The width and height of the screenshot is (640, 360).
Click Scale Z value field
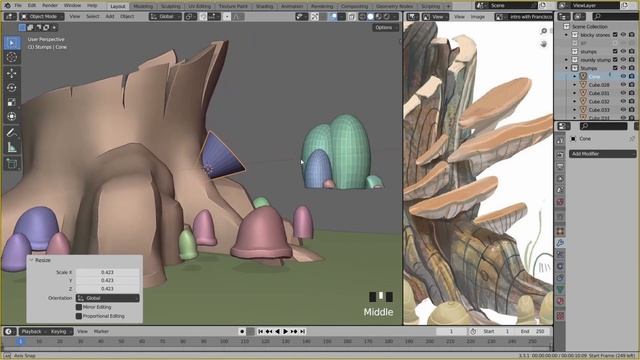pyautogui.click(x=107, y=289)
